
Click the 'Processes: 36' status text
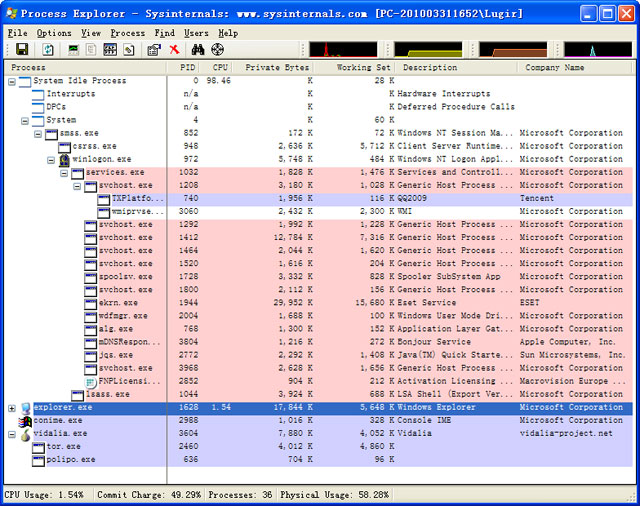pyautogui.click(x=240, y=495)
